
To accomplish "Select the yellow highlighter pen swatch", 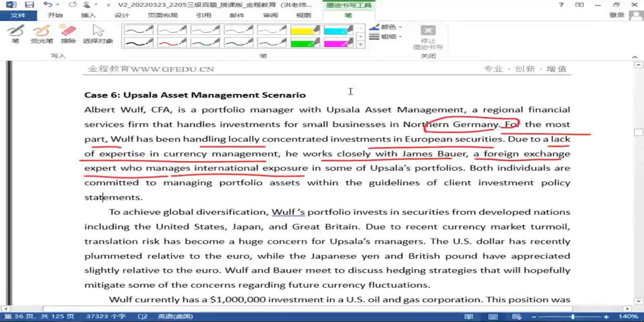I will (x=305, y=30).
